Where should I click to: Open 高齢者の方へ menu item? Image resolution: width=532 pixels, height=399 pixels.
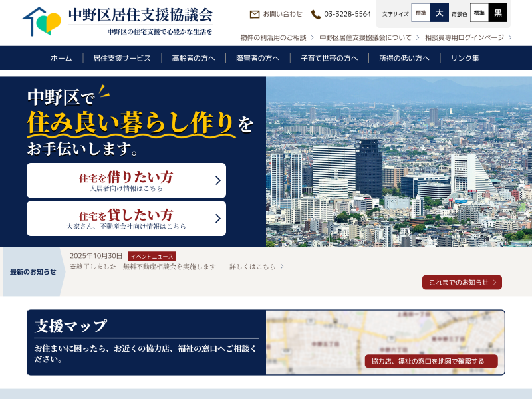tap(193, 58)
